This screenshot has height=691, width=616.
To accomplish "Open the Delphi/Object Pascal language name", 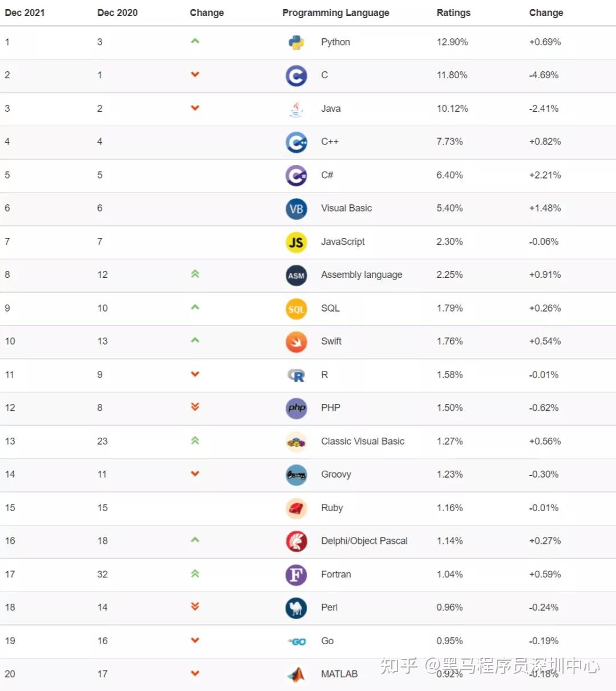I will pos(364,541).
